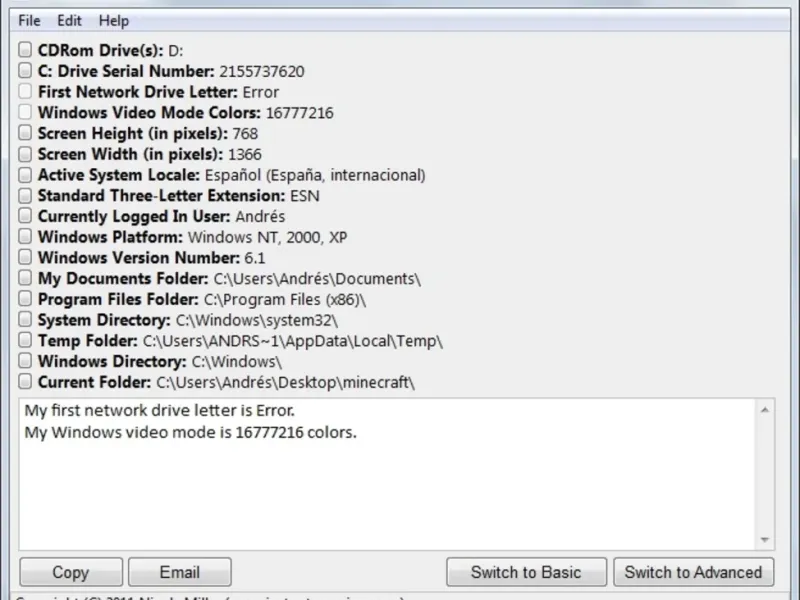Click the color count 16777216 in the list

(299, 113)
